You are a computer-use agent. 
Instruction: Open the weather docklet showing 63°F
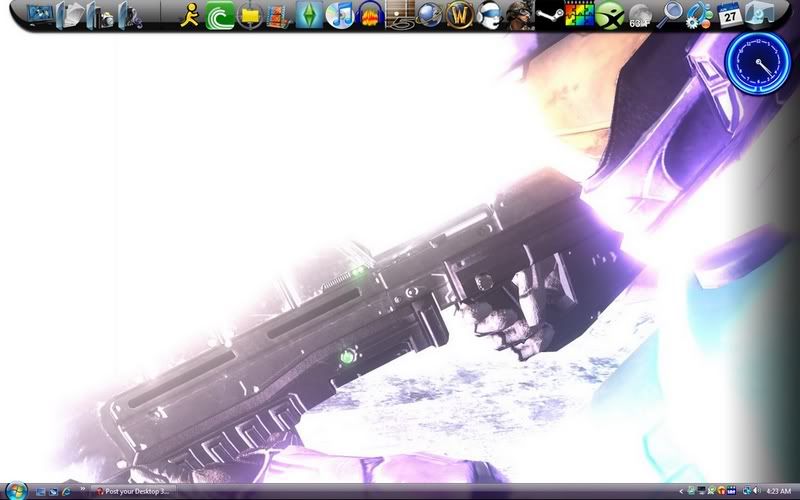[640, 16]
